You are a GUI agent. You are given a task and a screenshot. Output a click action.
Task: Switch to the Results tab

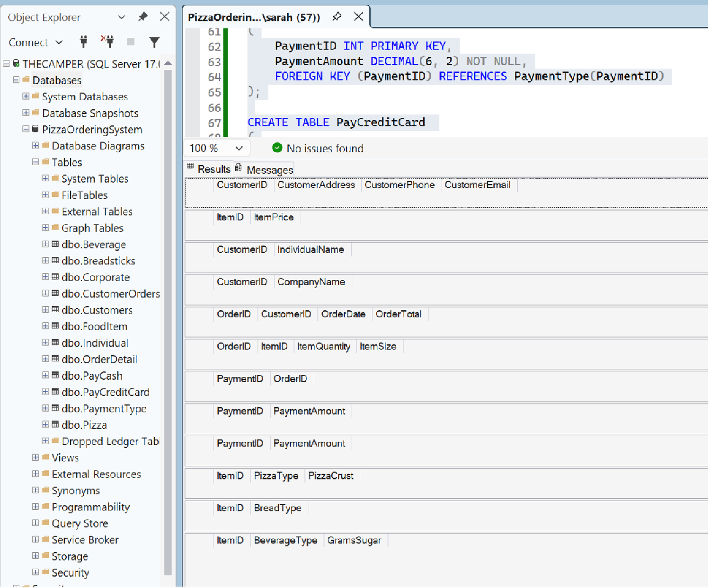pos(208,169)
